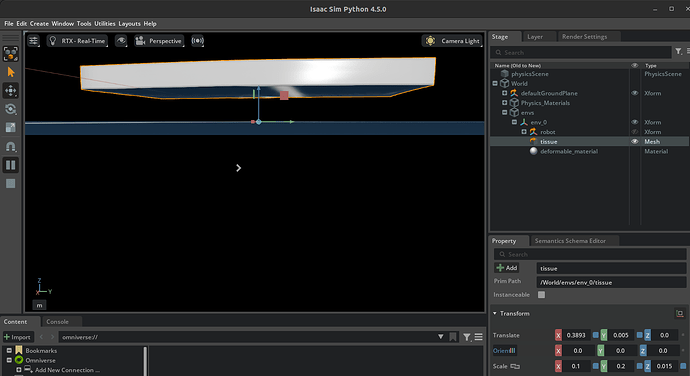Click the green Add property button
This screenshot has width=690, height=376.
click(507, 268)
